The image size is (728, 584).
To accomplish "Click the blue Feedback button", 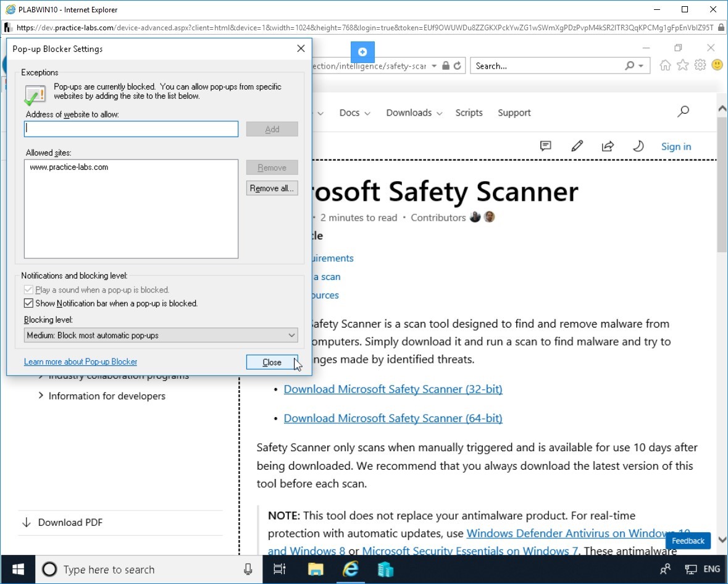I will click(x=688, y=541).
